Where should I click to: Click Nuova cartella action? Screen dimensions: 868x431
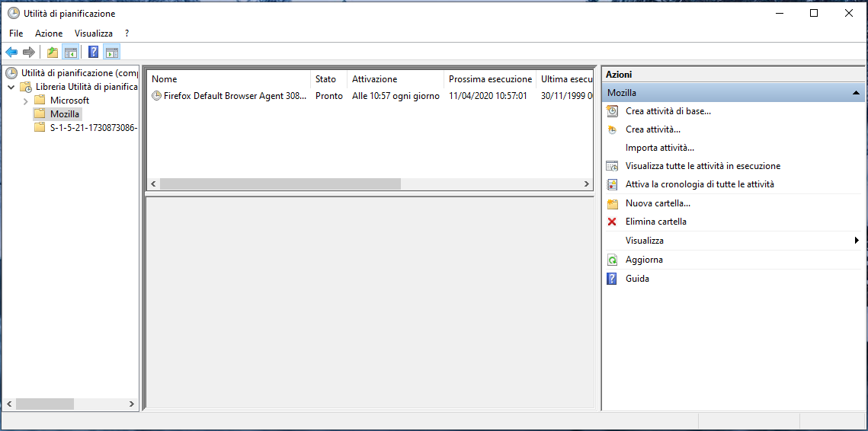(x=658, y=203)
